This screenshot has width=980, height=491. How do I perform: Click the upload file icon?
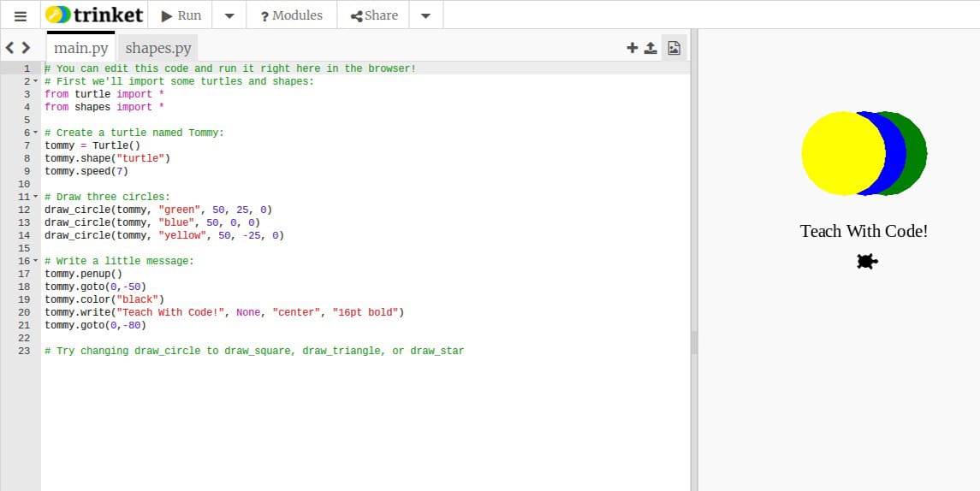tap(650, 48)
